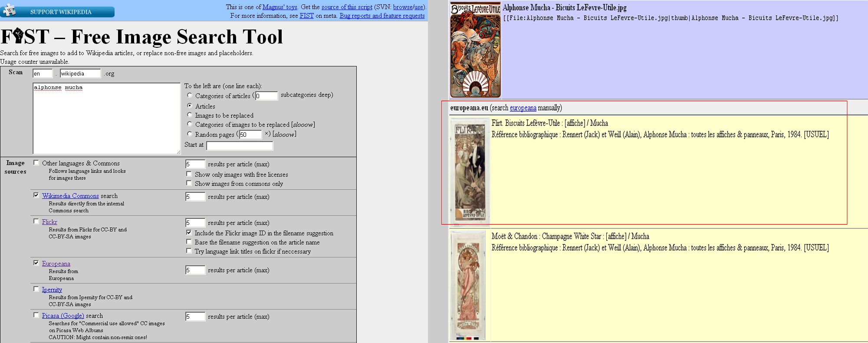Tick Show only images with free licenses
This screenshot has width=868, height=343.
189,174
